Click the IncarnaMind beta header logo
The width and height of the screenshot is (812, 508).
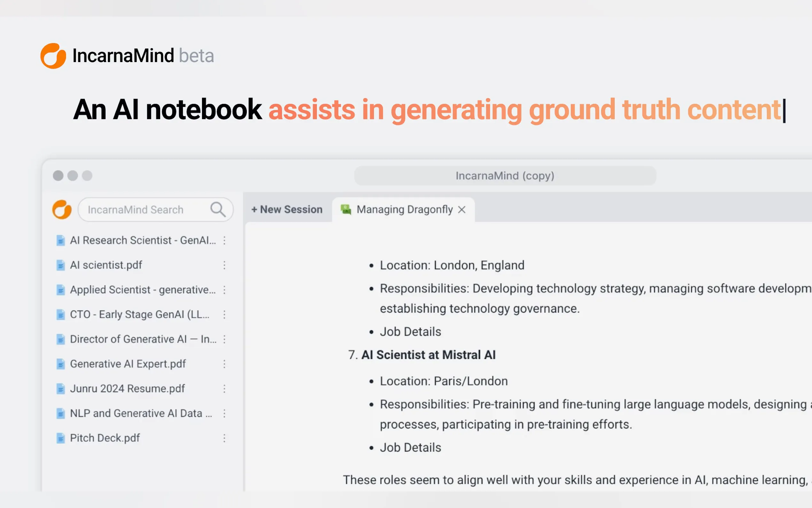pos(53,56)
